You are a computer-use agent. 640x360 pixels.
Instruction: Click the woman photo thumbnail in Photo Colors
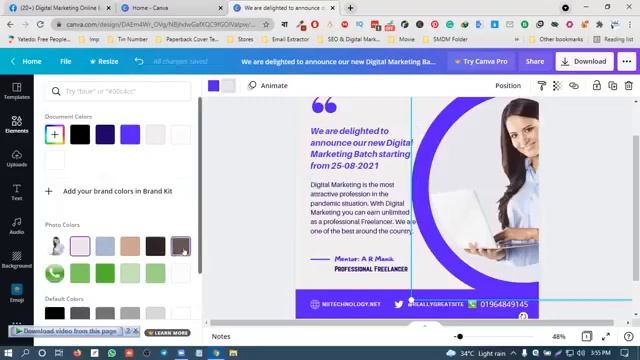click(55, 246)
